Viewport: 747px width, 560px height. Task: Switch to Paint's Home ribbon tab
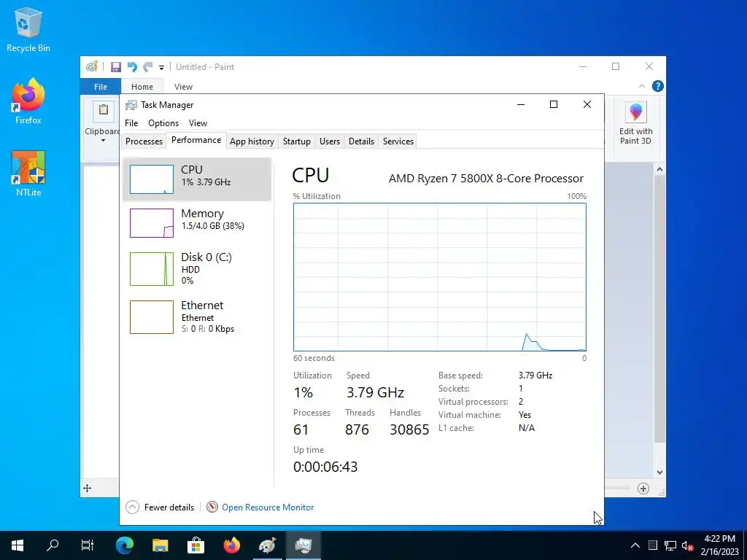coord(142,87)
